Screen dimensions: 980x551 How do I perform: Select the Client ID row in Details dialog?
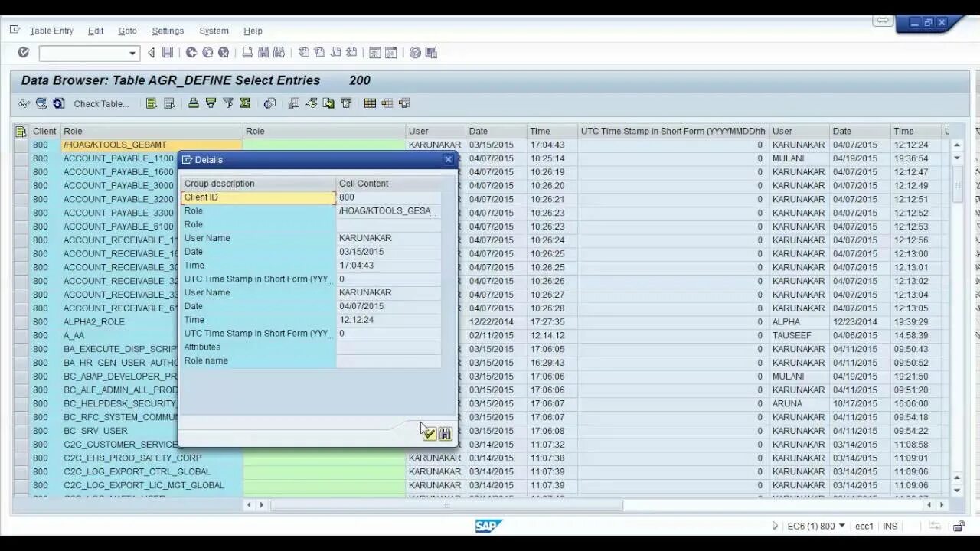click(311, 197)
